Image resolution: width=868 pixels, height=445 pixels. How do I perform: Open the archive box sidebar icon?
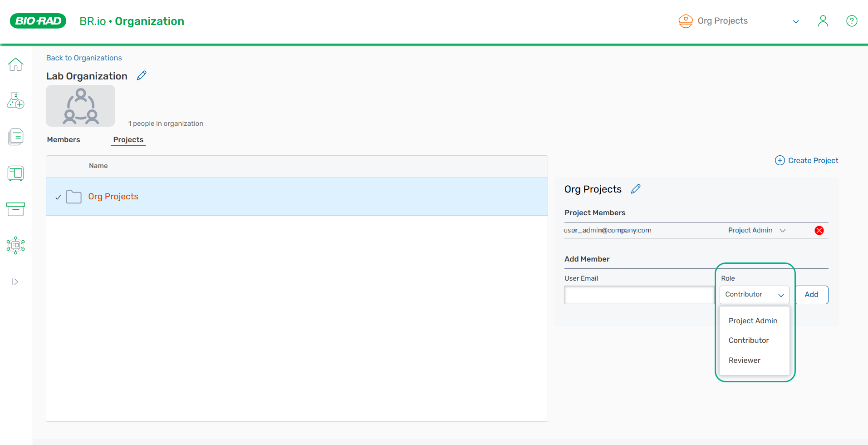[x=15, y=209]
